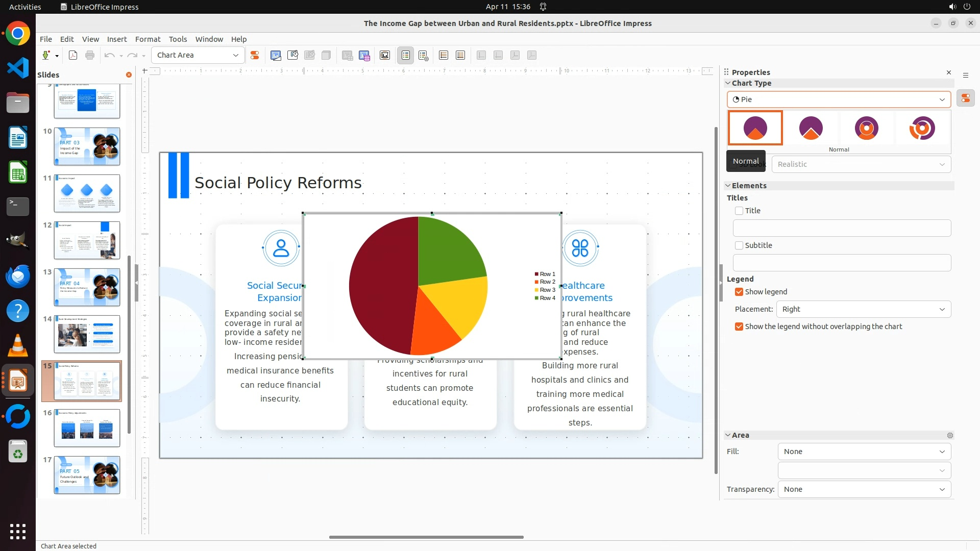Select the Donut pie chart subtype

pyautogui.click(x=866, y=128)
